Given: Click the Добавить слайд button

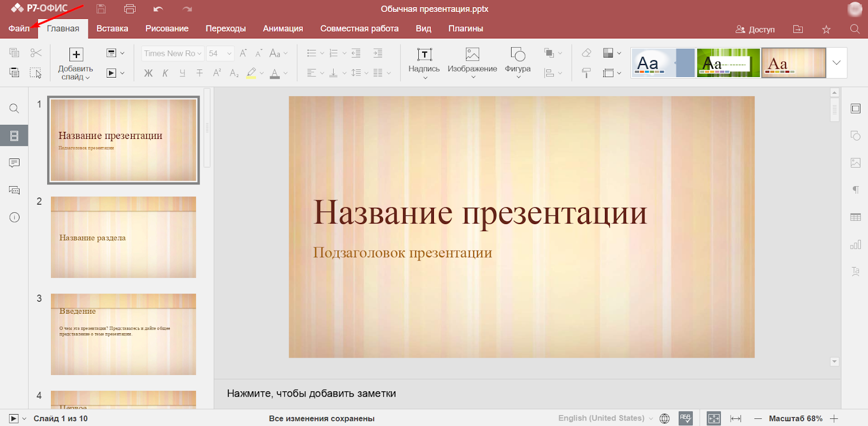Looking at the screenshot, I should [x=76, y=63].
